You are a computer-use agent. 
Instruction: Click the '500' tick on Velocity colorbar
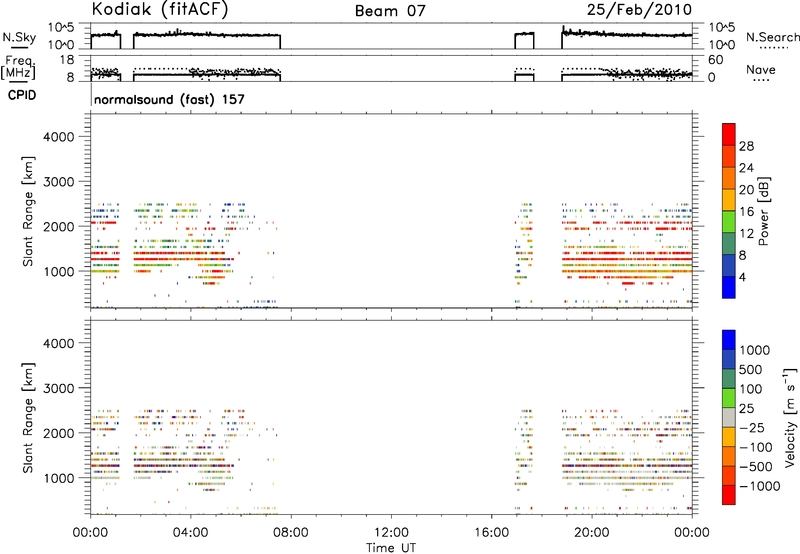(751, 369)
